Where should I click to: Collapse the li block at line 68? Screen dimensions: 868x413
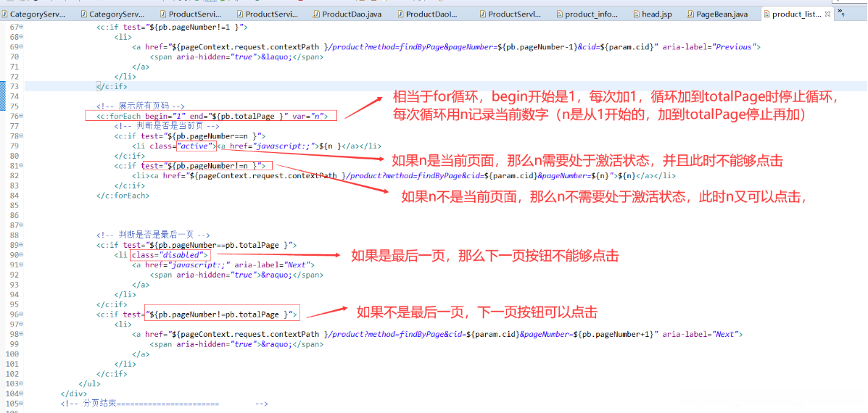(22, 37)
